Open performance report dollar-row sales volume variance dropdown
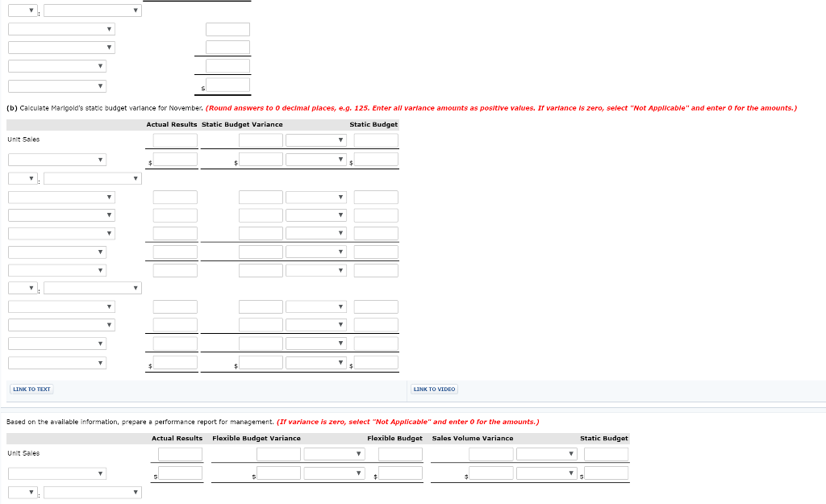The height and width of the screenshot is (504, 826). pyautogui.click(x=547, y=473)
